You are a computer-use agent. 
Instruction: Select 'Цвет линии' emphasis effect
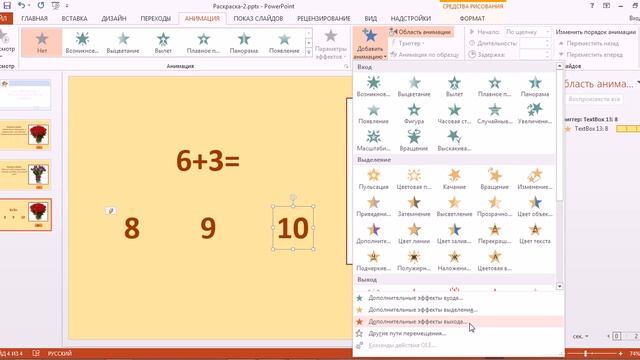point(414,233)
